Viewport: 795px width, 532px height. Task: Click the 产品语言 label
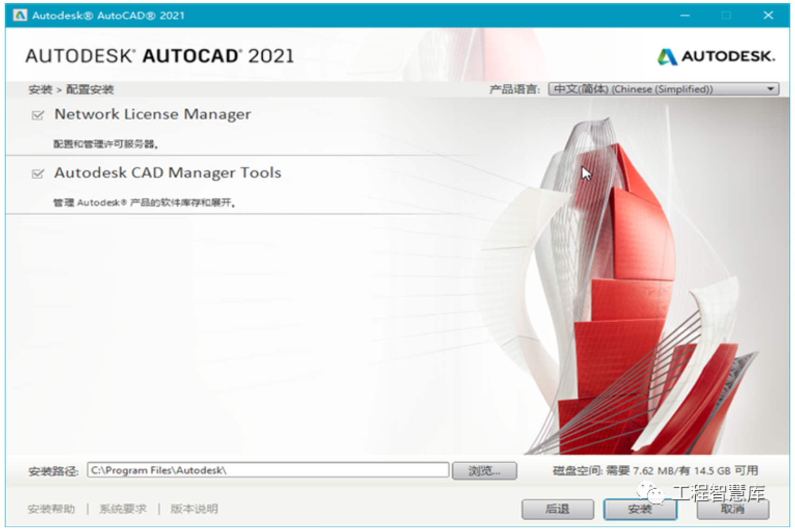[x=515, y=89]
